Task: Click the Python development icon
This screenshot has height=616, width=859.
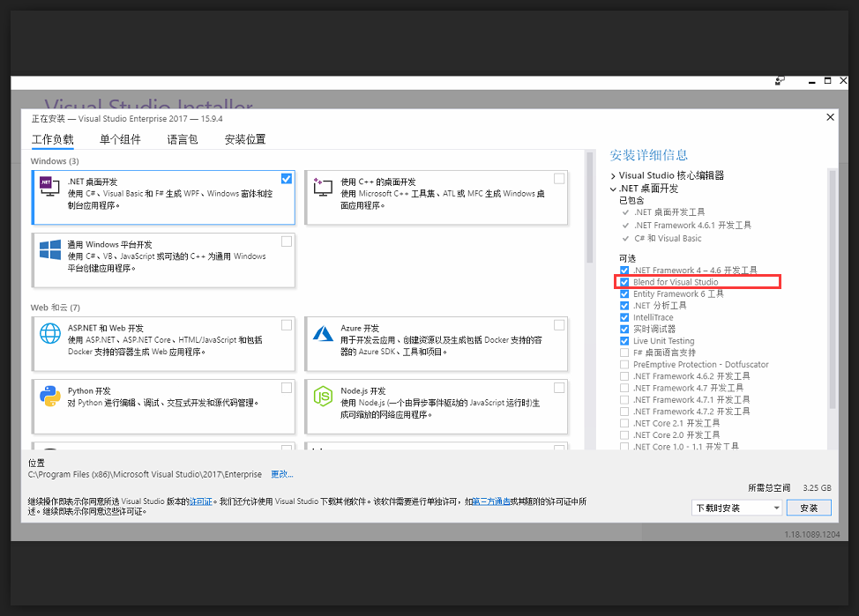Action: click(49, 397)
